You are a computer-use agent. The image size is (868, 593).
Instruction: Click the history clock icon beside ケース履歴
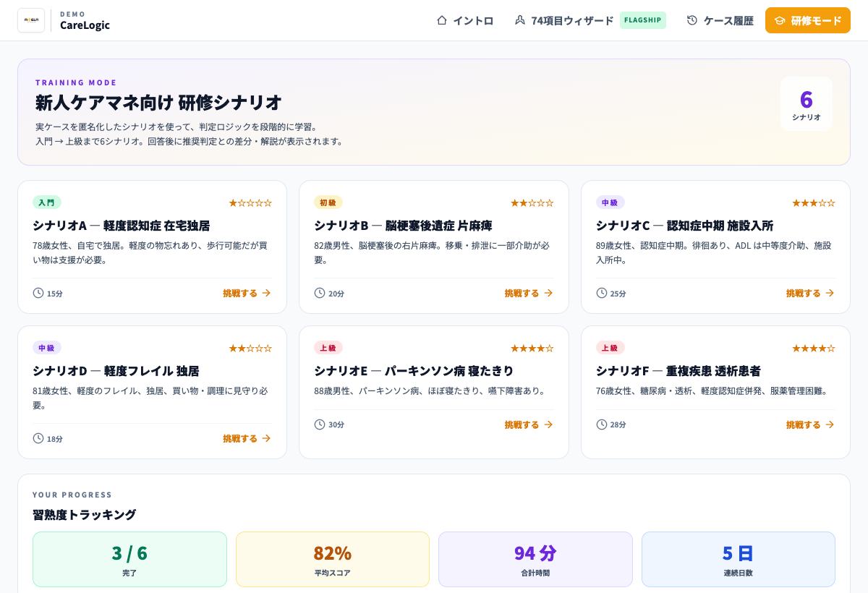tap(692, 20)
